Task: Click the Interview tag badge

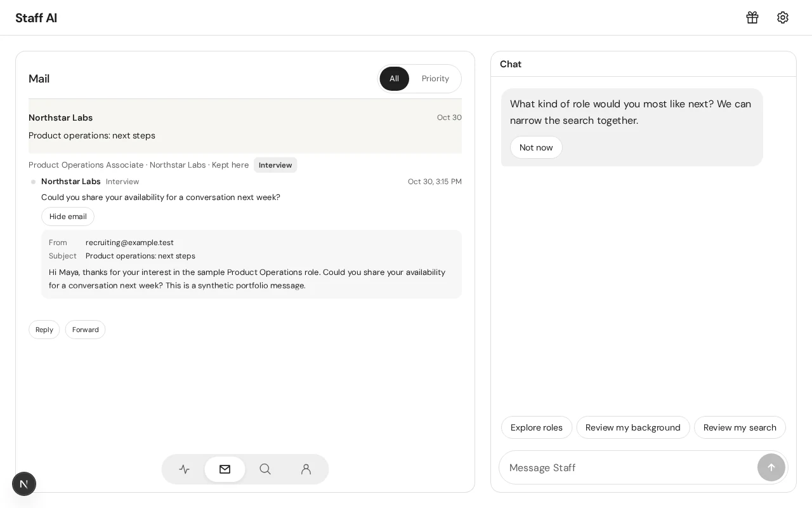Action: (275, 165)
